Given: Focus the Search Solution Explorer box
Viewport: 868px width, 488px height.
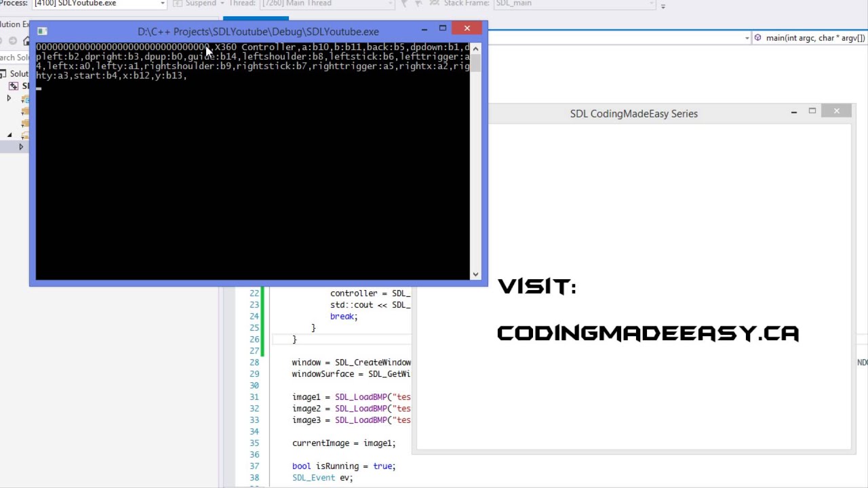Looking at the screenshot, I should pyautogui.click(x=15, y=58).
